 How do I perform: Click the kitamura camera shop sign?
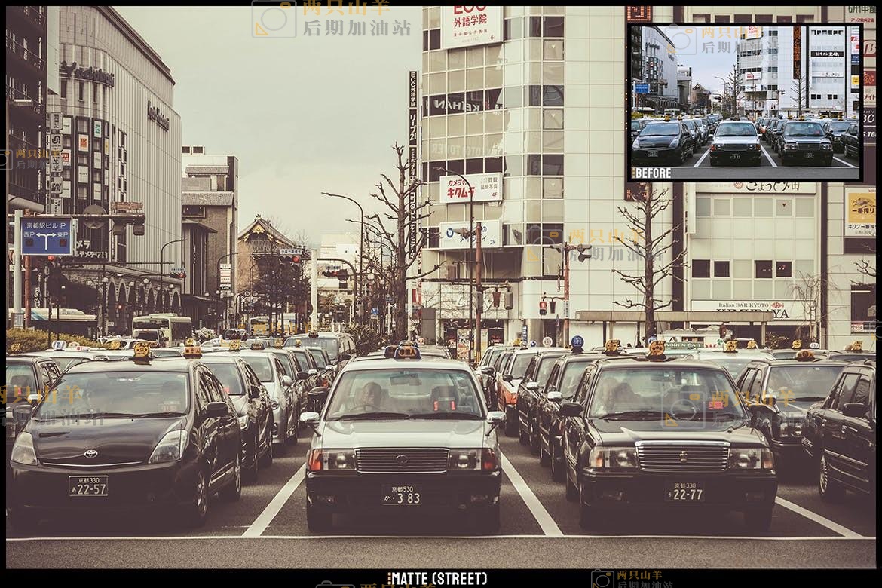point(470,188)
